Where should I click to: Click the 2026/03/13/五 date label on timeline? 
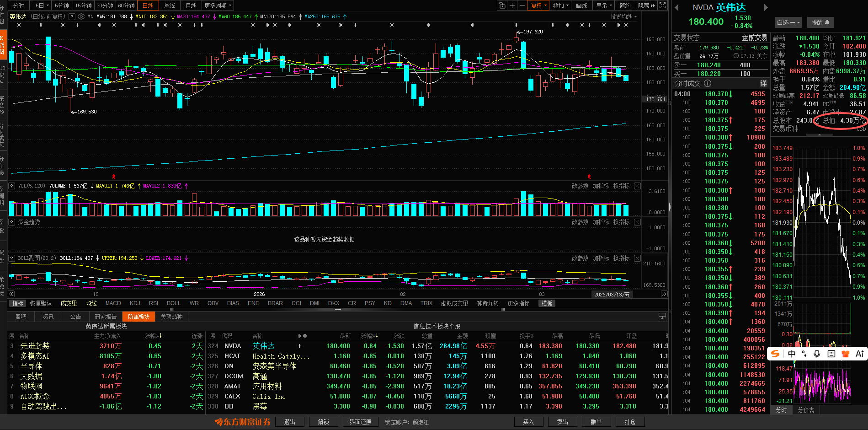click(612, 295)
